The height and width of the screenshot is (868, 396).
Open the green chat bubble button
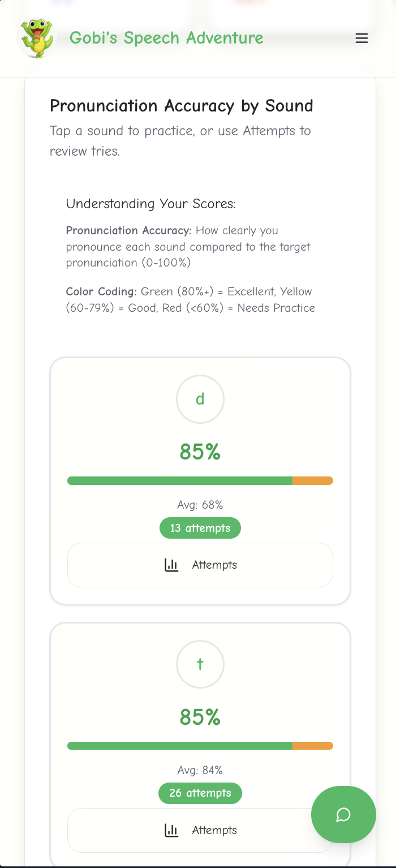pyautogui.click(x=343, y=815)
